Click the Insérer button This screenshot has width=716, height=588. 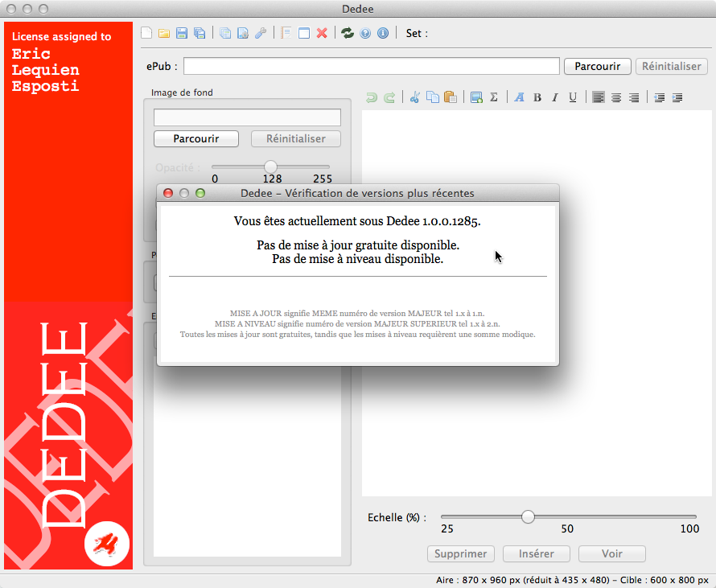tap(536, 553)
